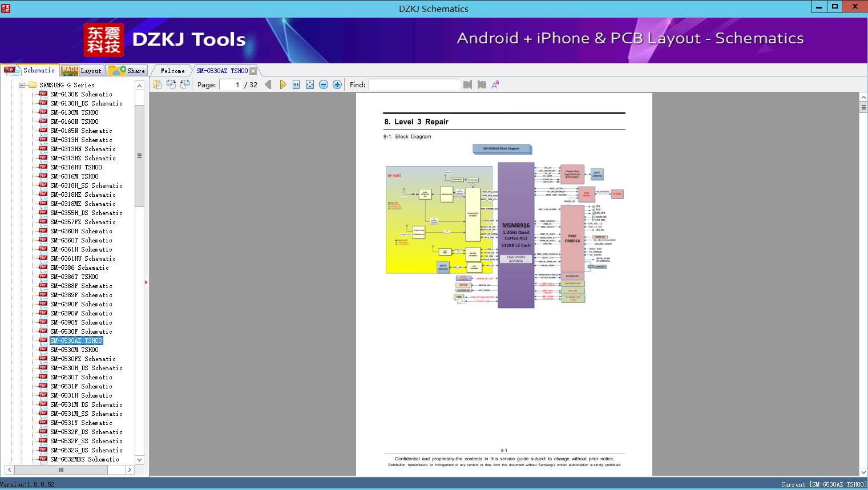
Task: Open SM-G530F Schematic entry
Action: (81, 331)
